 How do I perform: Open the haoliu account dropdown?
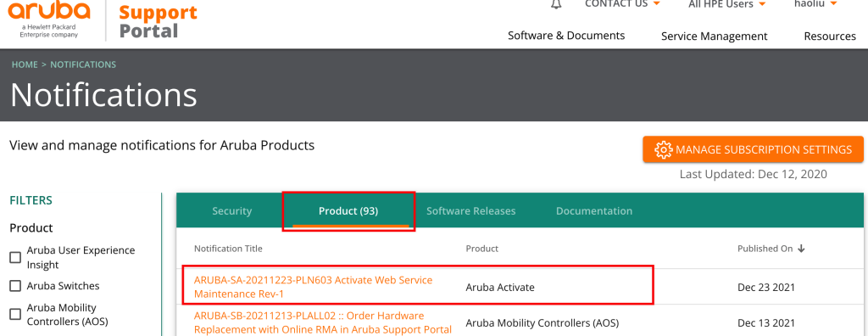coord(815,4)
